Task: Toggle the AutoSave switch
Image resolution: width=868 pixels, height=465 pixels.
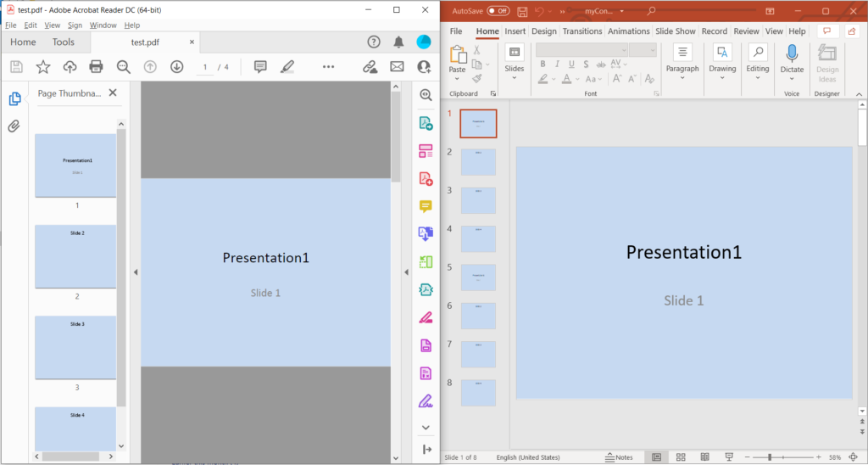Action: click(x=498, y=11)
